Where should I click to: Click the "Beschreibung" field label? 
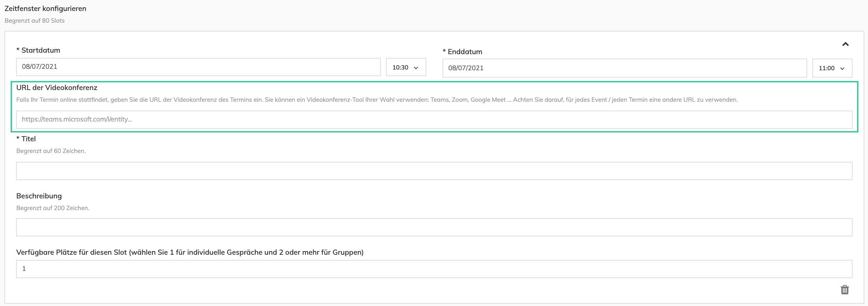(39, 196)
